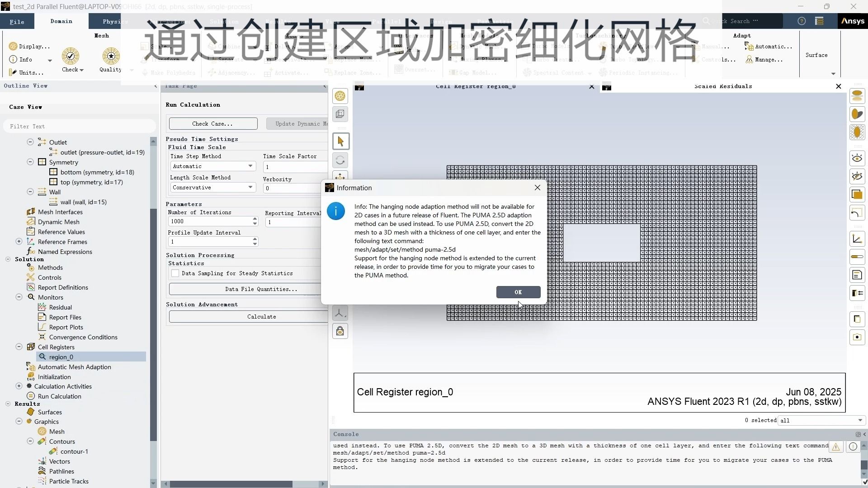Switch to Cell Register region_0 window tab
Viewport: 868px width, 488px height.
point(476,86)
